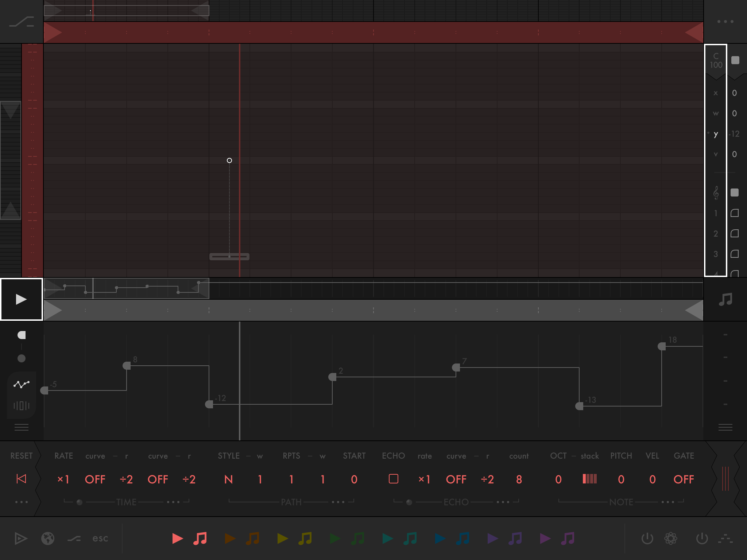Open the settings gear icon at bottom right

[x=670, y=538]
